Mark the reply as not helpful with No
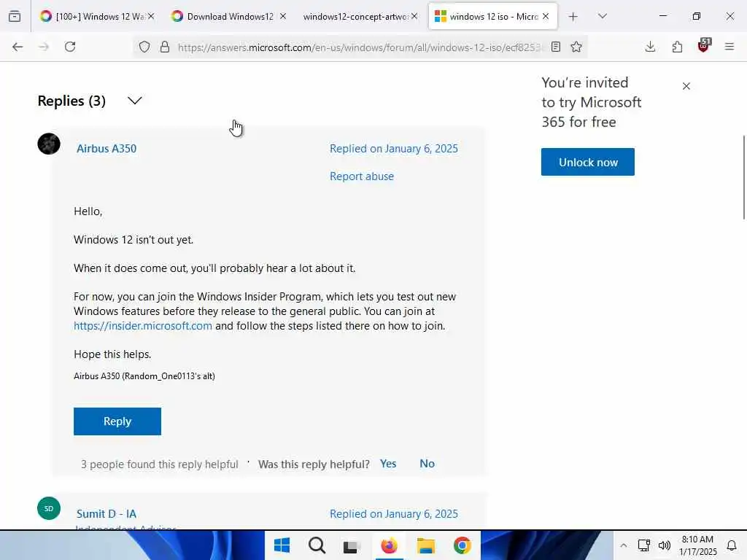747x560 pixels. pos(427,463)
